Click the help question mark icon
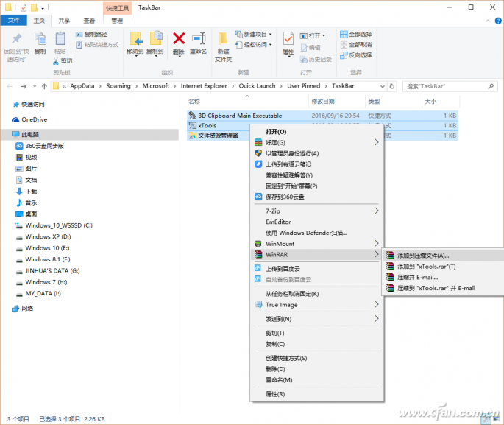This screenshot has height=425, width=504. pos(498,21)
